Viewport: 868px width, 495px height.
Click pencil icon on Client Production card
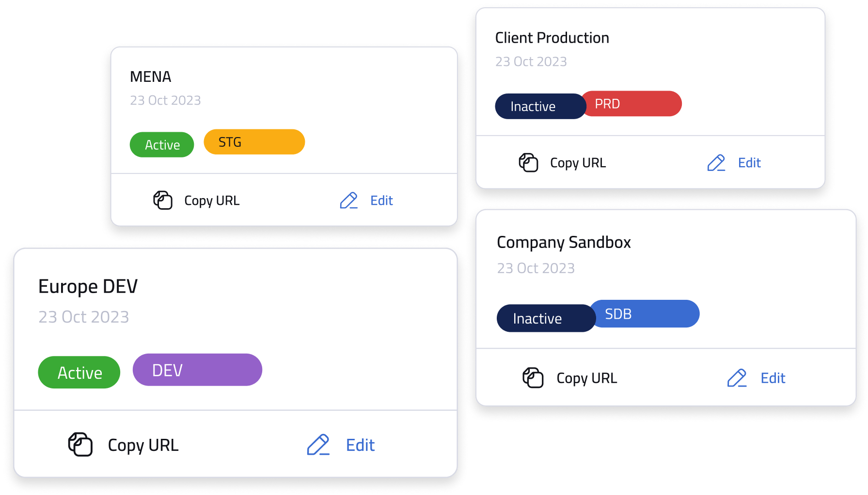click(716, 163)
